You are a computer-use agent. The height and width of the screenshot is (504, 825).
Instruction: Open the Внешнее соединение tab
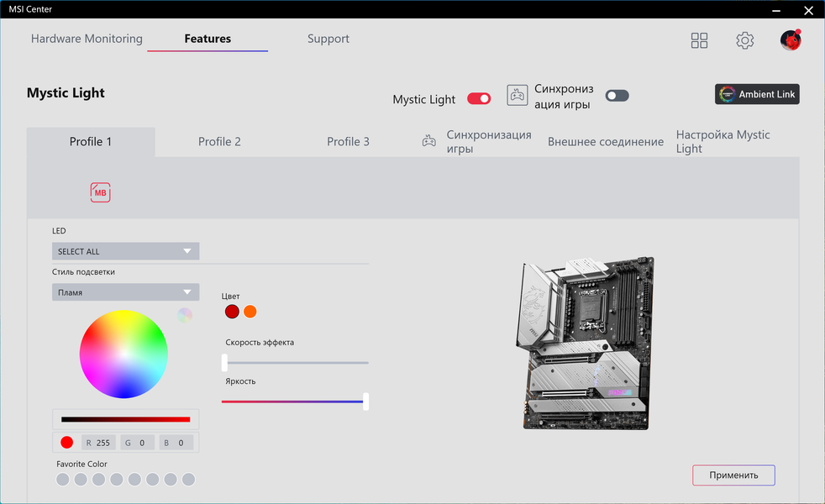coord(606,141)
